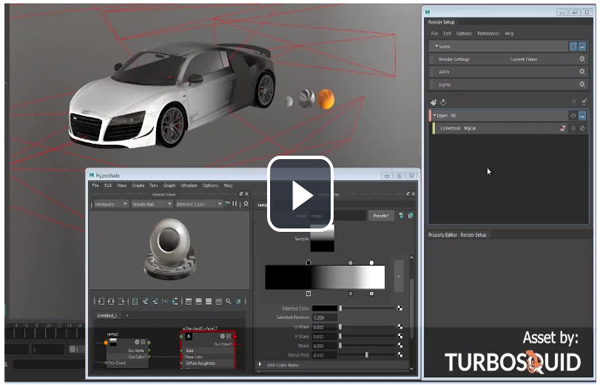Toggle isolate-select icon on MyCar collection
Viewport: 600px width, 385px height.
pos(573,128)
